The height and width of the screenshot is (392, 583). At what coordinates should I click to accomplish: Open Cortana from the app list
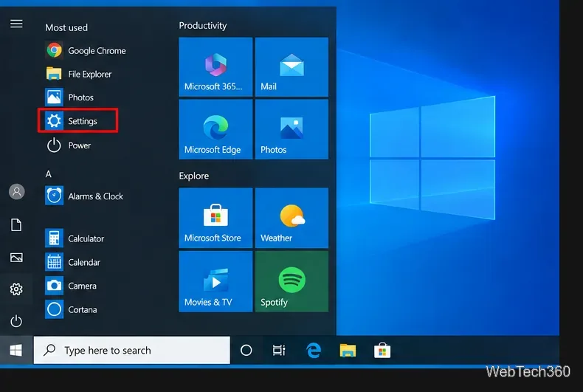pos(71,309)
